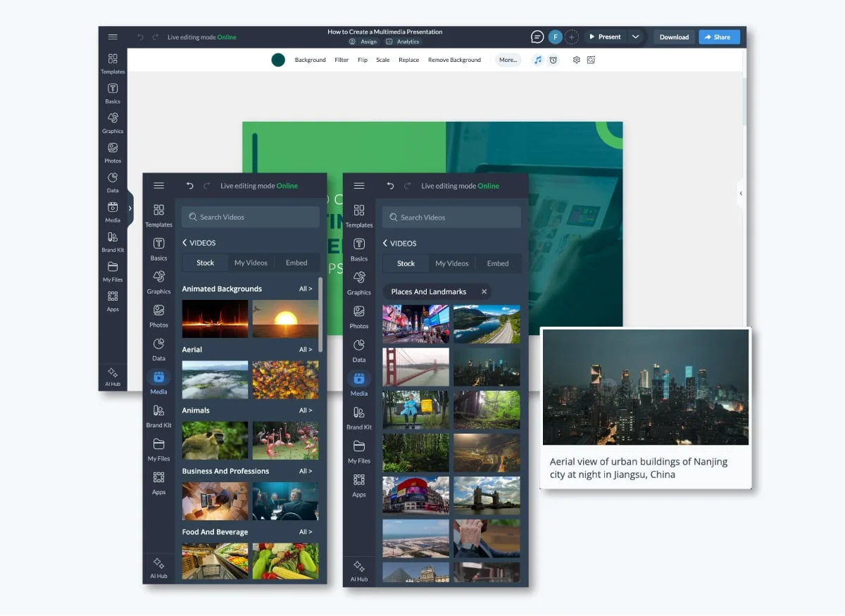
Task: Click the Download button
Action: click(x=674, y=37)
